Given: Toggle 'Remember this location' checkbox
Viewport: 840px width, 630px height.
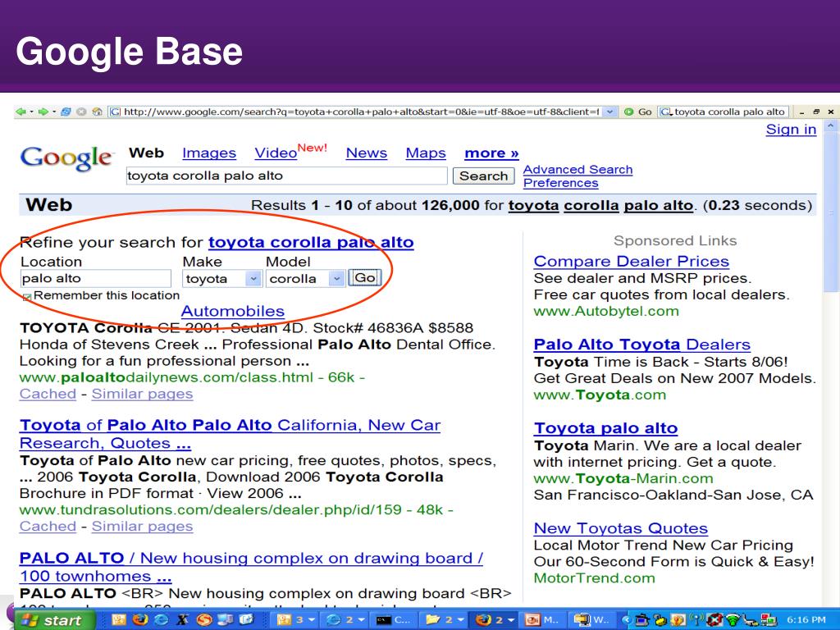Looking at the screenshot, I should click(27, 297).
